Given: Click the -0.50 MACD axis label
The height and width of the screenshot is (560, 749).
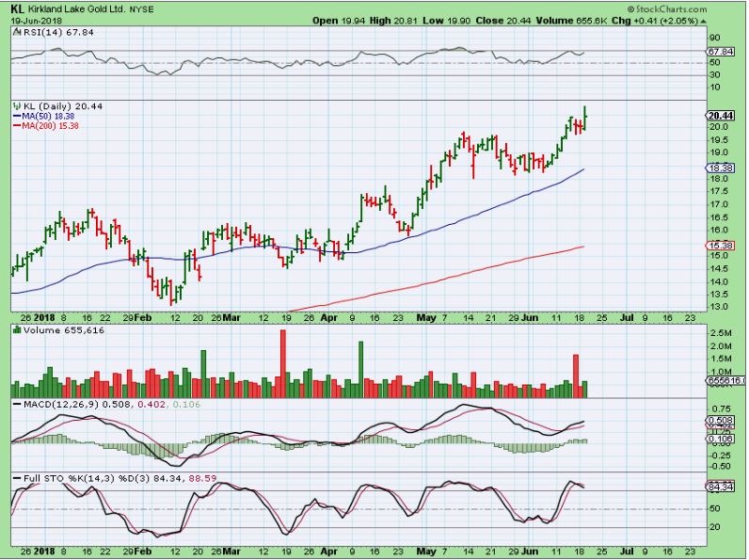Looking at the screenshot, I should [720, 466].
